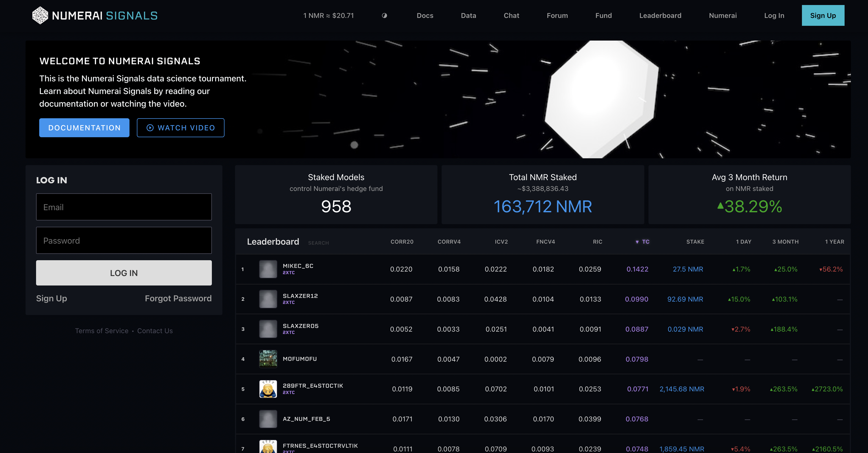Open the DOCUMENTATION button
This screenshot has width=868, height=453.
[84, 127]
